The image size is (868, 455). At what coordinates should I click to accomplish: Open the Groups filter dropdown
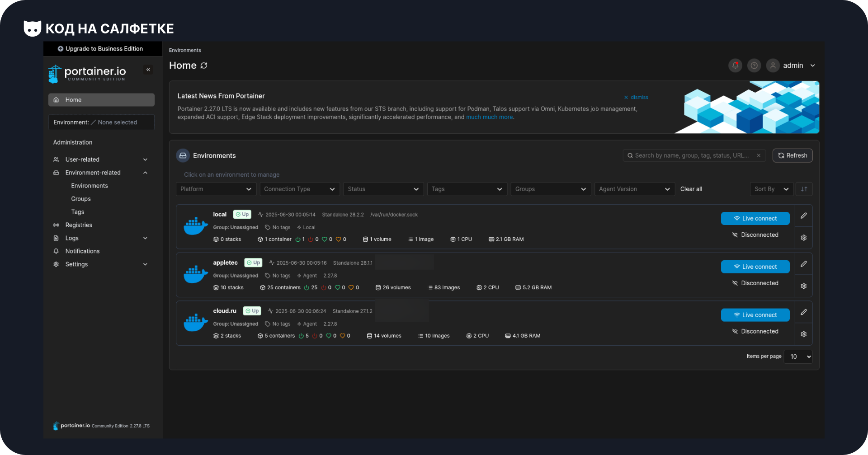[551, 189]
